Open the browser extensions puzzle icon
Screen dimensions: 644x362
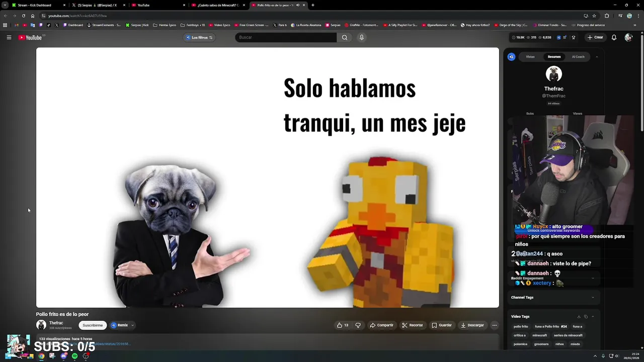tap(607, 16)
